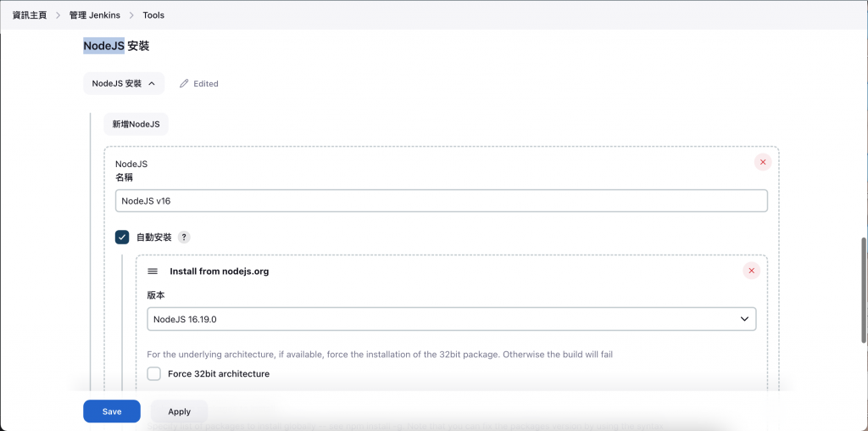868x431 pixels.
Task: Click the 版本 label
Action: 156,295
